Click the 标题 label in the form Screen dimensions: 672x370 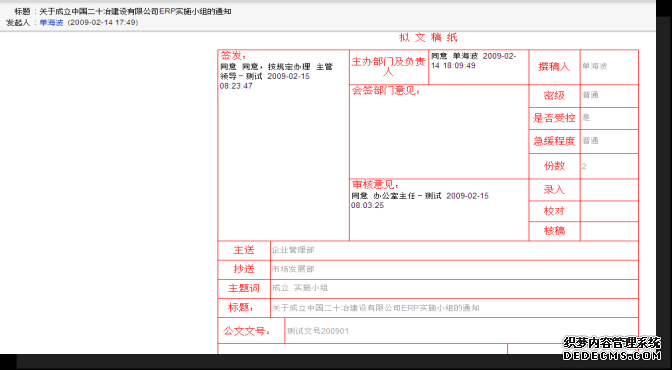coord(241,308)
